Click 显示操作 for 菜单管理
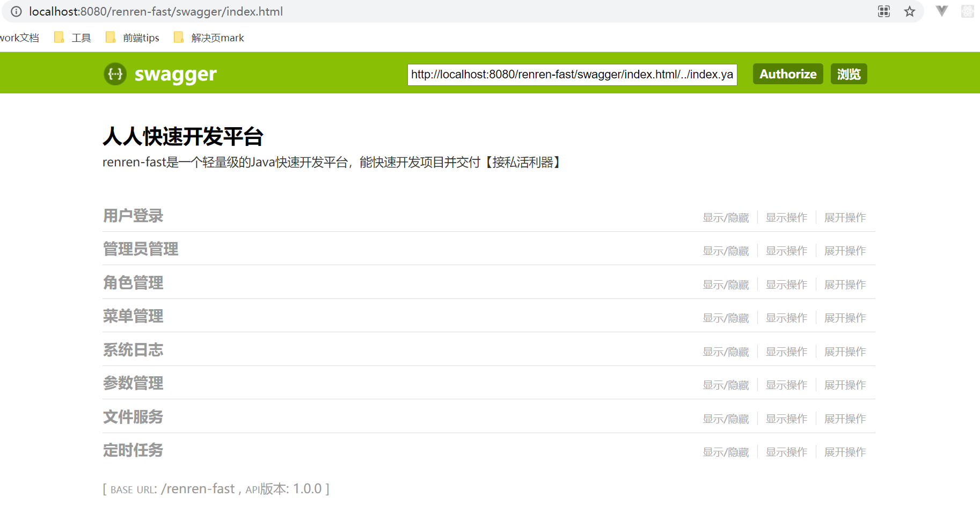Screen dimensions: 980x512 click(787, 318)
